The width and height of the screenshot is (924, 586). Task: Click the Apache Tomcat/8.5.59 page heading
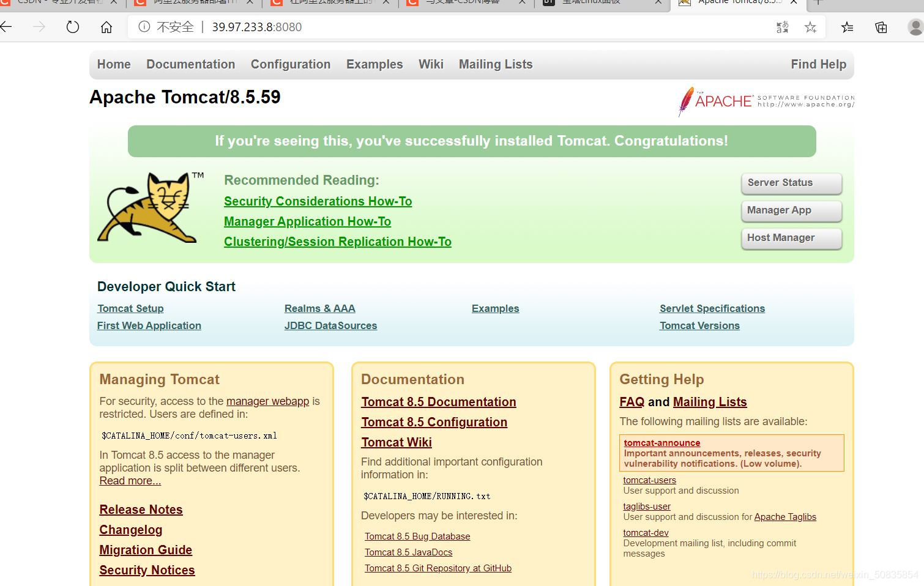[185, 97]
